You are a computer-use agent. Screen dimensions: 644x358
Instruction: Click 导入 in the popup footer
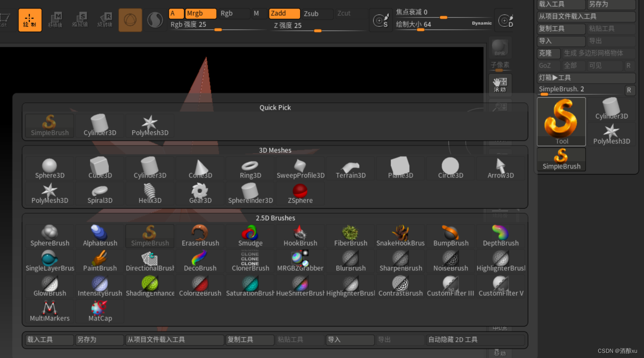tap(351, 340)
